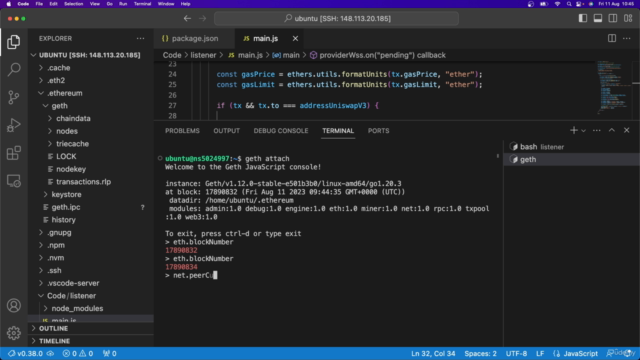Viewport: 640px width, 360px height.
Task: Open the Remote Explorer view
Action: tap(13, 181)
